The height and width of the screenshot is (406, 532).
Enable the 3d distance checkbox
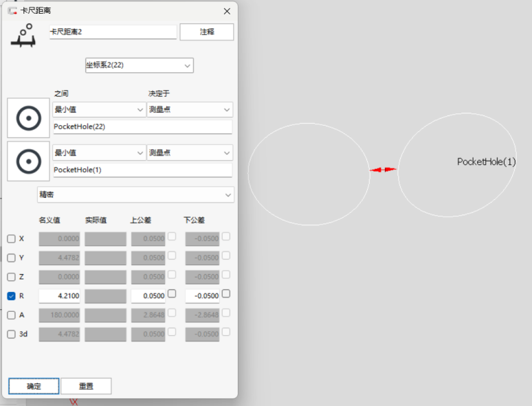[x=11, y=335]
